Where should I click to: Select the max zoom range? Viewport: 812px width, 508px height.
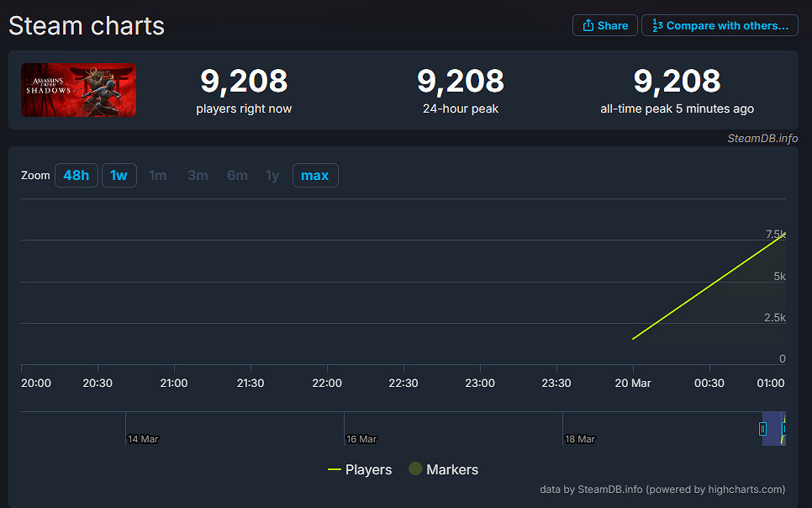pos(315,175)
